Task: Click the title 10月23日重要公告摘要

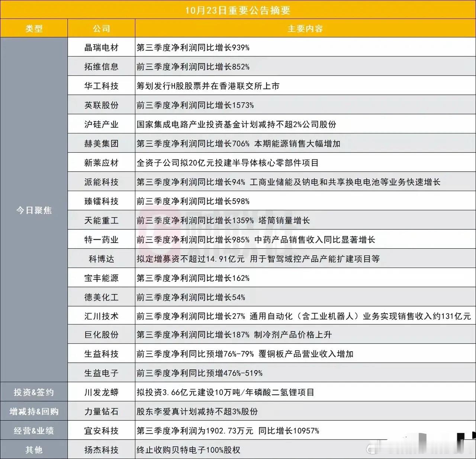Action: [x=238, y=10]
